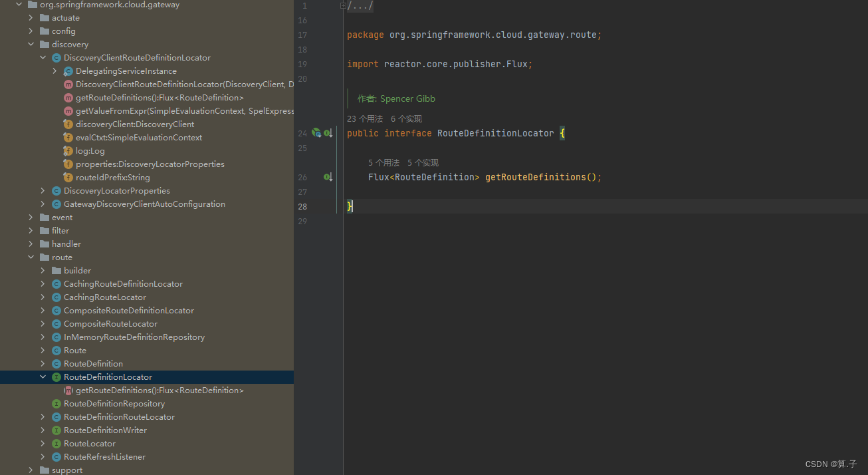Image resolution: width=868 pixels, height=475 pixels.
Task: Click DiscoveryClientRouteDefinitionLocator class icon
Action: coord(56,58)
